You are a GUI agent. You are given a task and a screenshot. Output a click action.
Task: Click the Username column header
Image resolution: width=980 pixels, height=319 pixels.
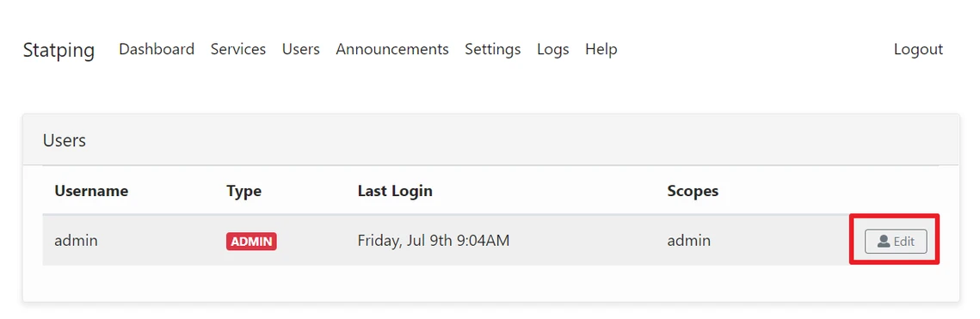pos(91,190)
